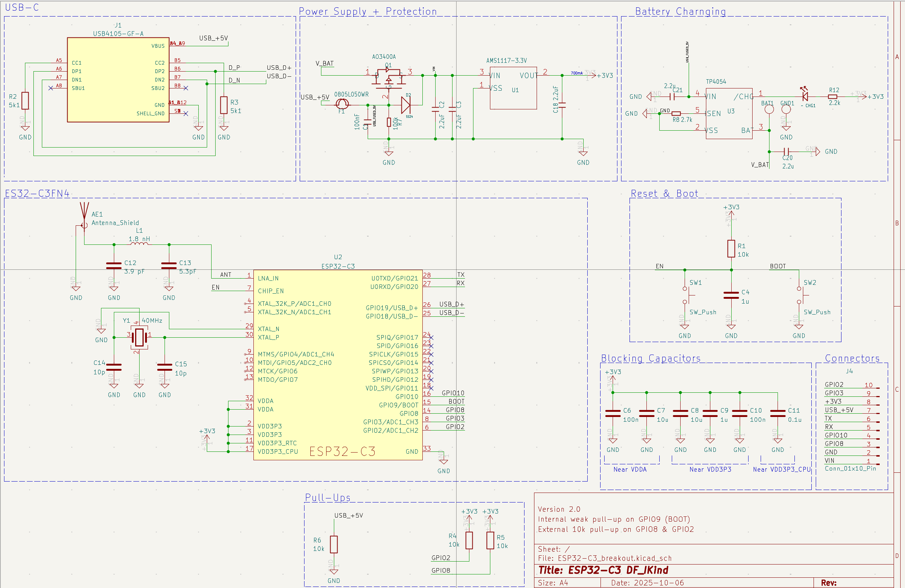Click the V_BAT label near Q1
Viewport: 905px width, 588px height.
(x=324, y=63)
